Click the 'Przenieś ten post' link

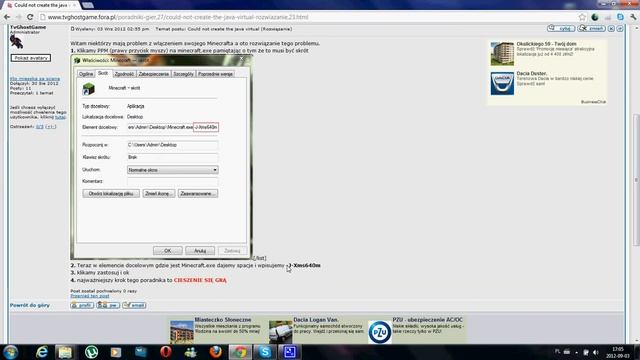pos(90,296)
